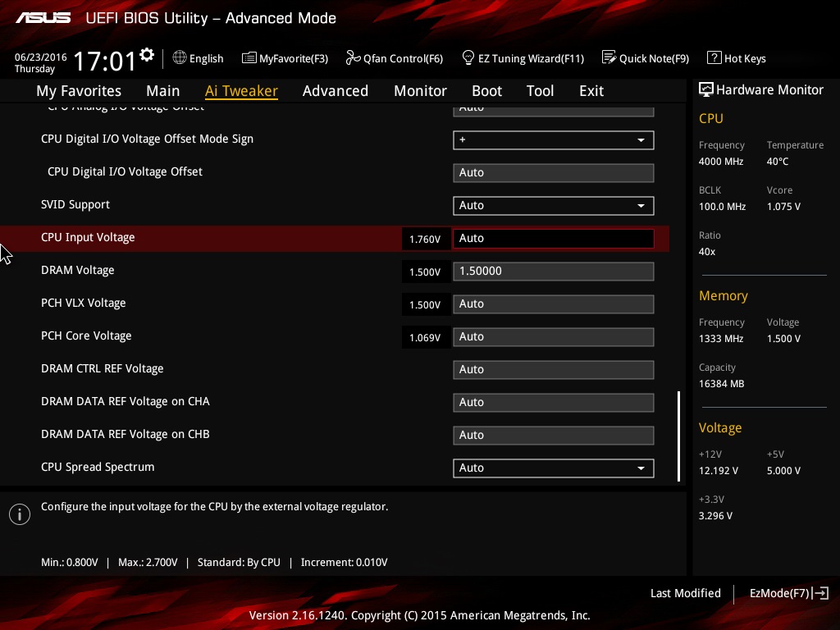
Task: Click the 100.0 MHz BCLK value
Action: point(722,207)
